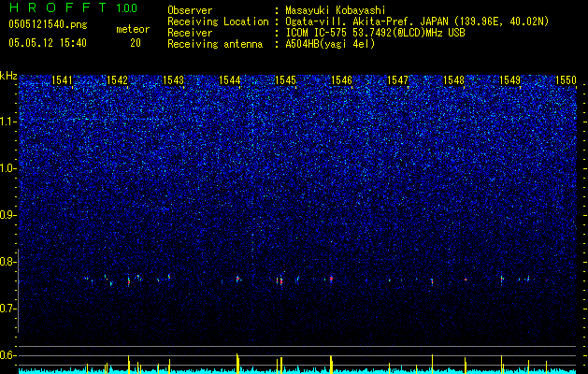
Task: Click the 1541 time marker
Action: pyautogui.click(x=62, y=80)
